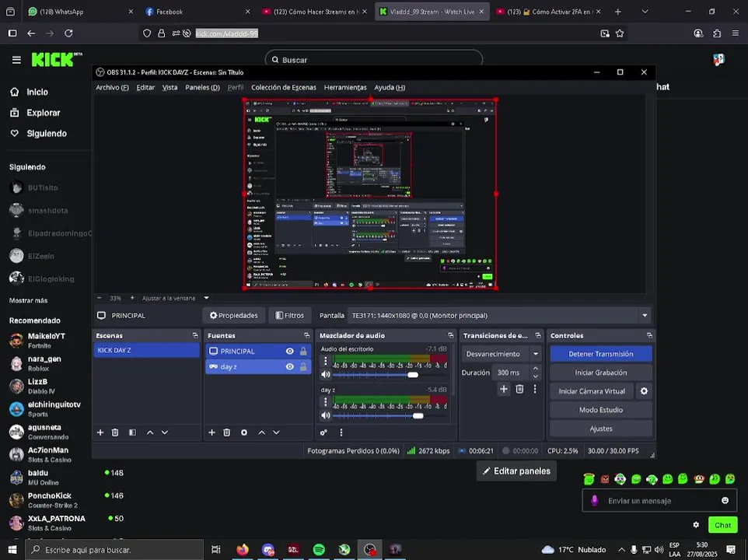Toggle visibility of day z source
The height and width of the screenshot is (560, 748).
pos(289,367)
